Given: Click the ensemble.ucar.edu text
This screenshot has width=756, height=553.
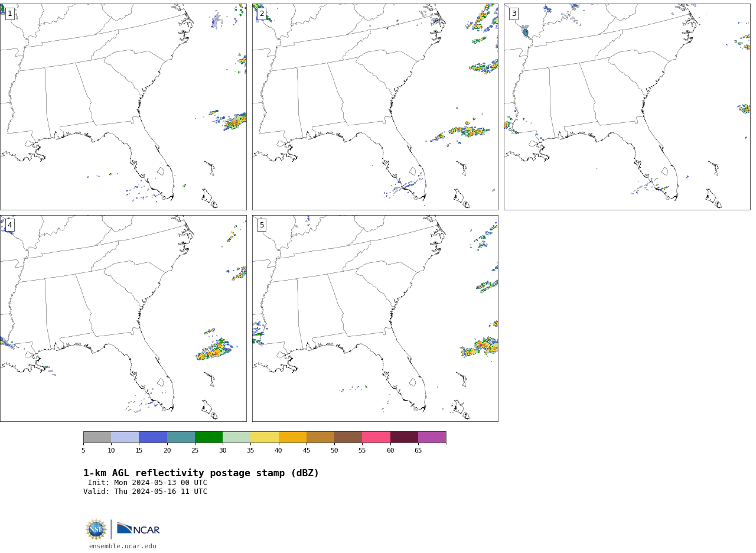Looking at the screenshot, I should pos(123,547).
